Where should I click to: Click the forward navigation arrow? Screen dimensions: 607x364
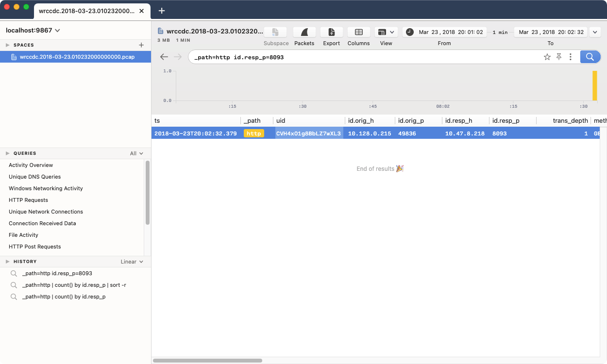point(178,57)
